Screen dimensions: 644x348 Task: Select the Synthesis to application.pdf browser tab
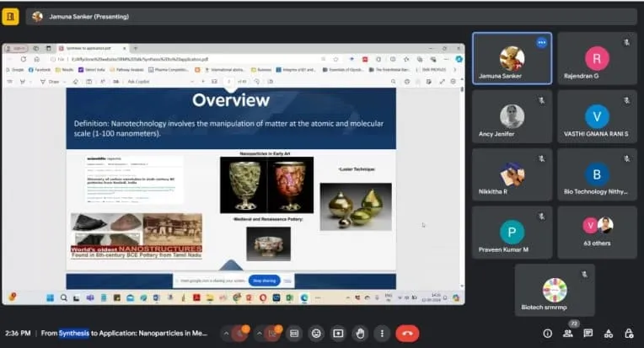point(92,48)
